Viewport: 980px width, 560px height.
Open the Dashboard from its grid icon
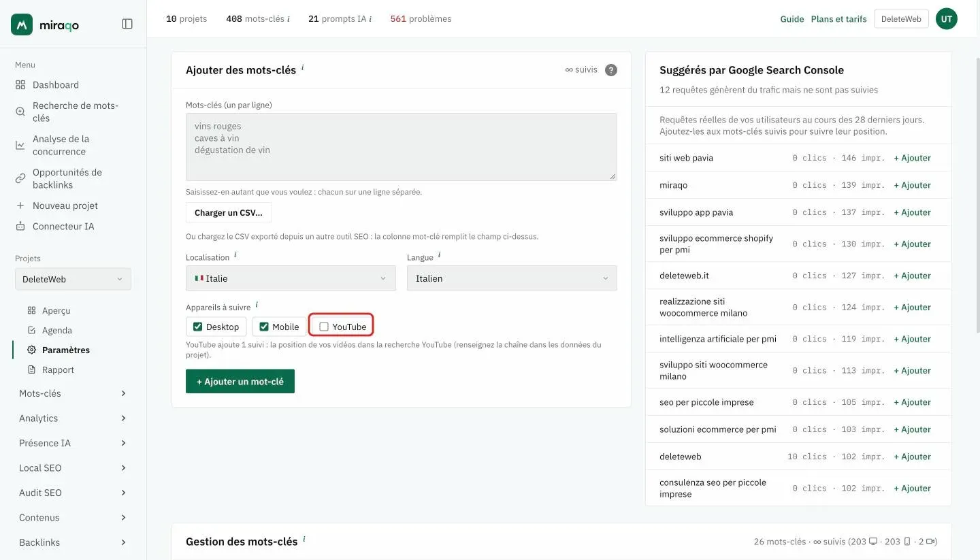pyautogui.click(x=20, y=85)
